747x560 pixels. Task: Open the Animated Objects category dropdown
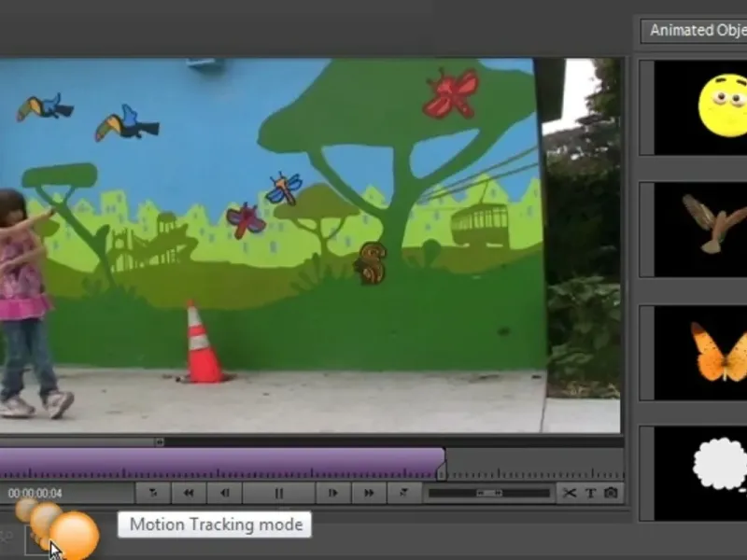click(694, 31)
